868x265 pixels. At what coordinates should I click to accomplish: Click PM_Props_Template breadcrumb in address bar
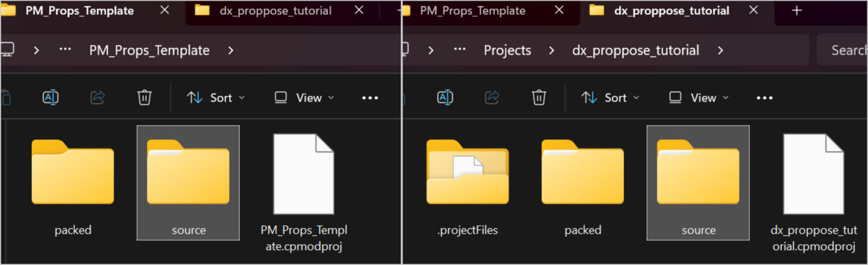pos(149,50)
